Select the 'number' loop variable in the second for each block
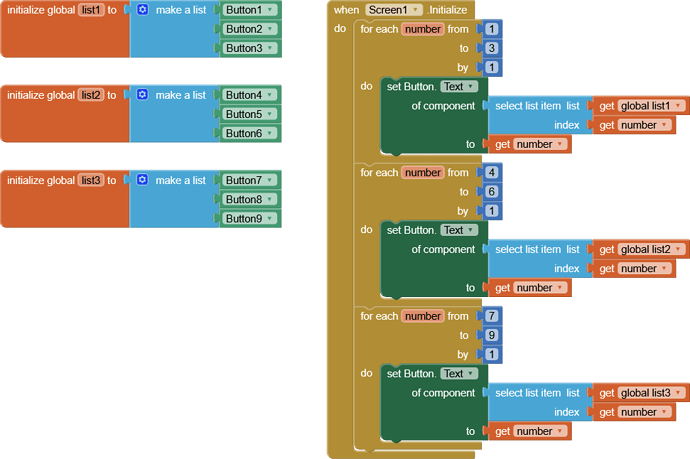Viewport: 690px width, 459px height. point(422,173)
